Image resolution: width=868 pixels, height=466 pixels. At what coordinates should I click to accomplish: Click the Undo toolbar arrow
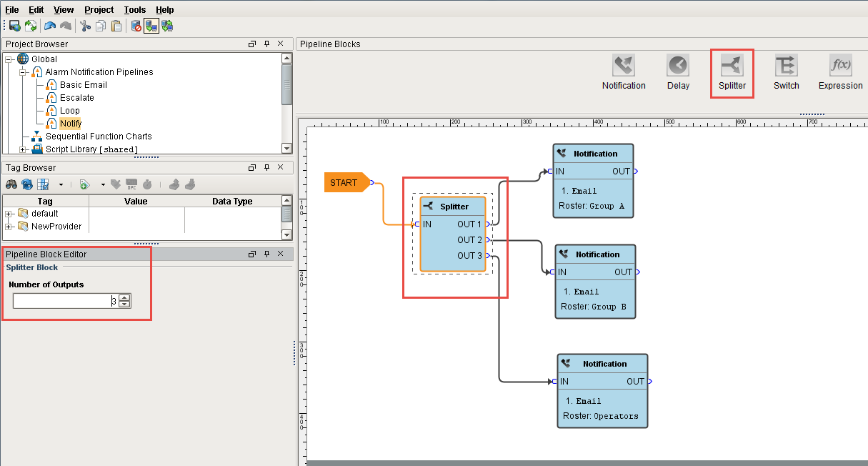point(49,26)
